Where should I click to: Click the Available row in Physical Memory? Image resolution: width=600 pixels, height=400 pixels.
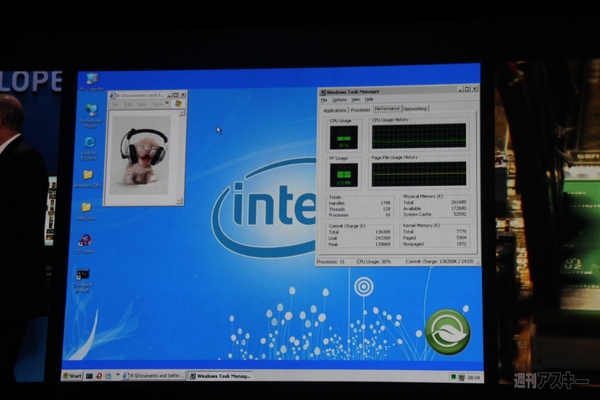tap(435, 208)
